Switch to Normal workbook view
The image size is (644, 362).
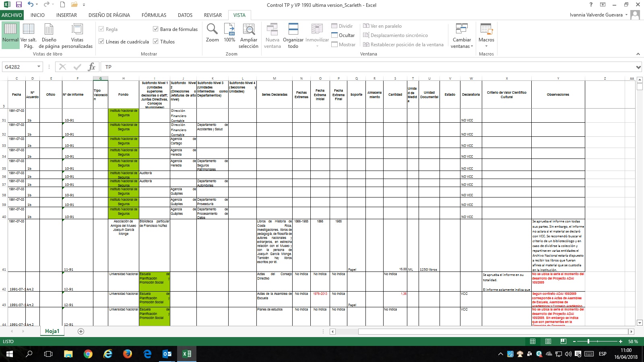10,35
